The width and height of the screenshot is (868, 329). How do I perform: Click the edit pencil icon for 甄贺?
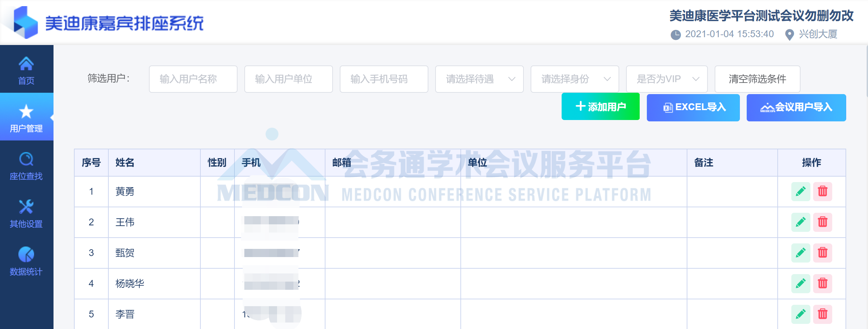coord(801,253)
